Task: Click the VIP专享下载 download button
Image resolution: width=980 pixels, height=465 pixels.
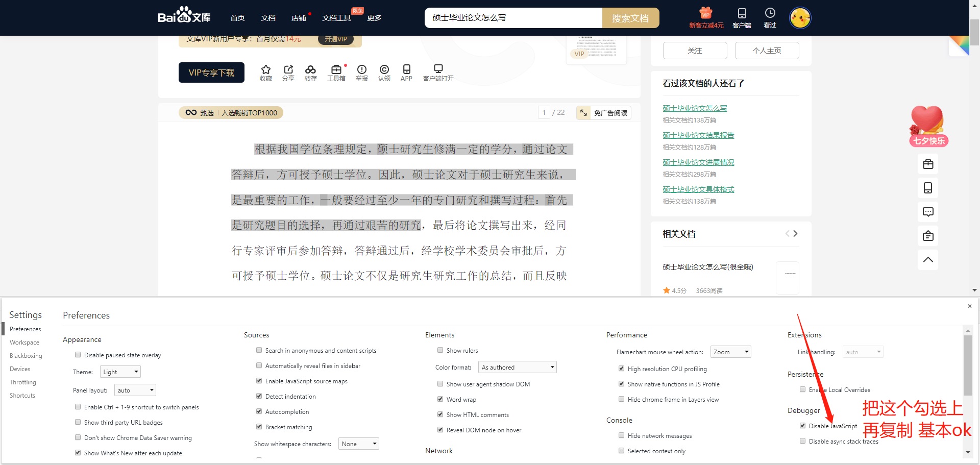Action: (211, 72)
